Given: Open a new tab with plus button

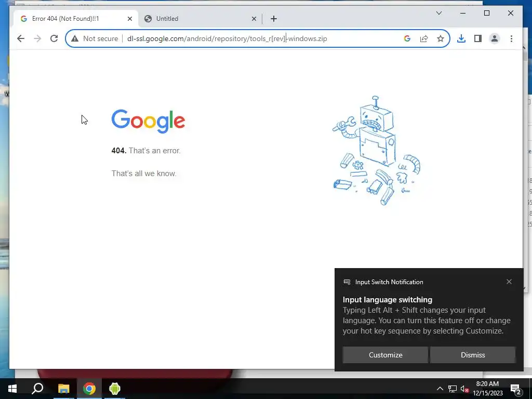Looking at the screenshot, I should (274, 19).
